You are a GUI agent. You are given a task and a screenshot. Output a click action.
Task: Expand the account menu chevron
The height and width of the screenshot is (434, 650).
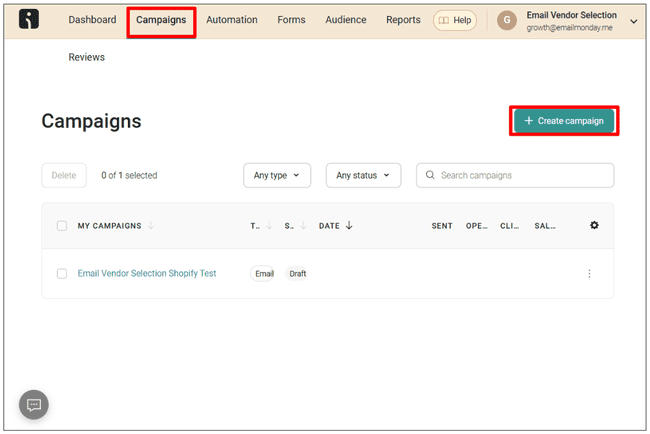(x=633, y=21)
